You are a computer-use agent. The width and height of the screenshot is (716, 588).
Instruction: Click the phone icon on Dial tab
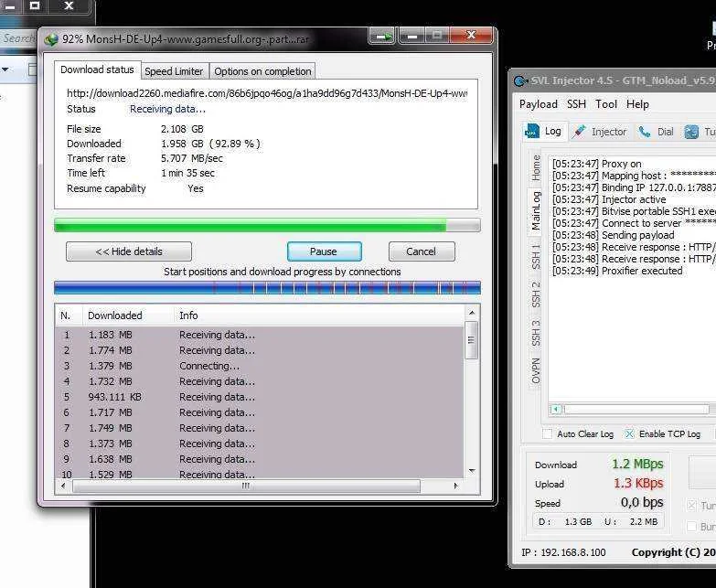pos(645,132)
